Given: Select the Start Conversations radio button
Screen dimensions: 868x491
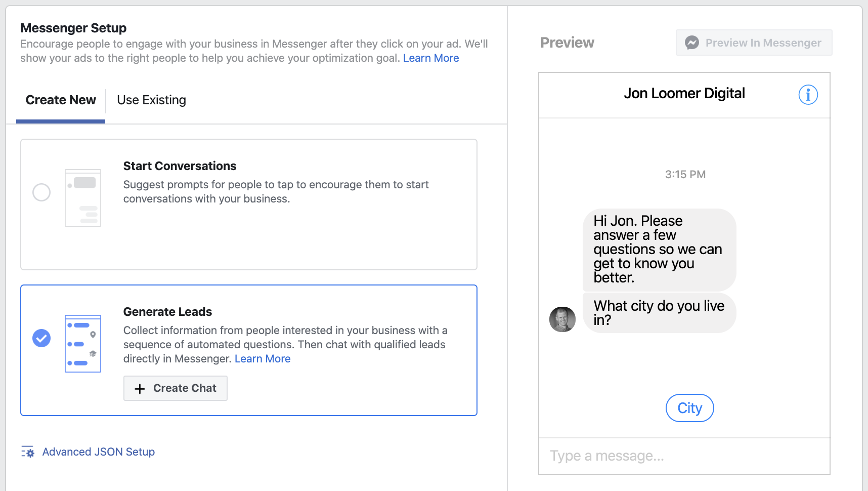Looking at the screenshot, I should tap(41, 192).
